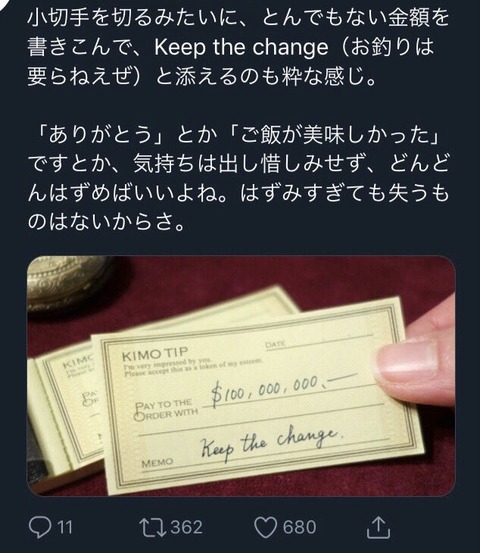Screen dimensions: 480x553
Task: Open the share sheet via upload icon
Action: [x=378, y=527]
